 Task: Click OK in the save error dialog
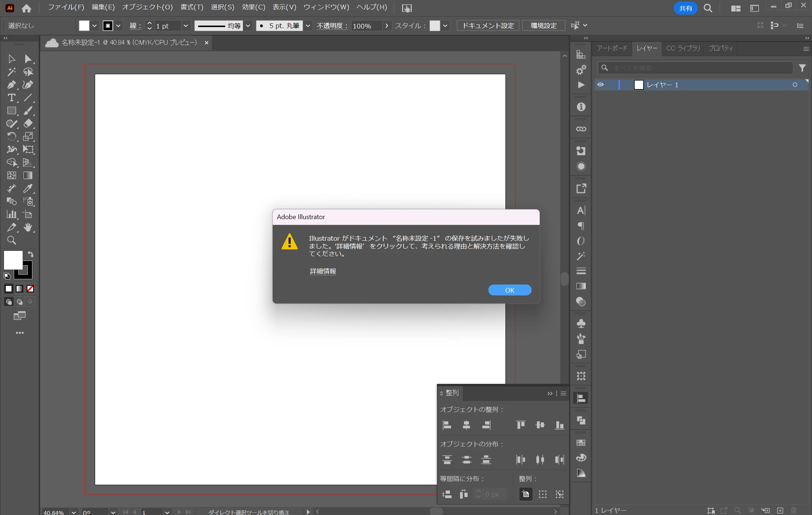(509, 290)
